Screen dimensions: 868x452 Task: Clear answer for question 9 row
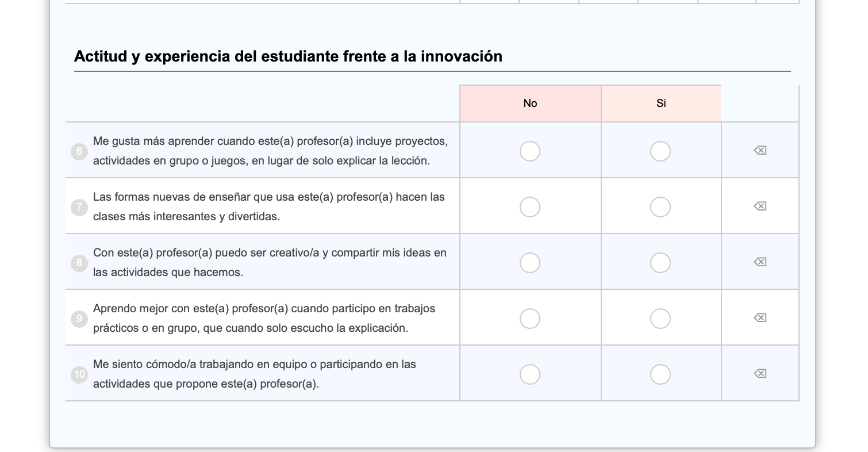click(x=760, y=318)
